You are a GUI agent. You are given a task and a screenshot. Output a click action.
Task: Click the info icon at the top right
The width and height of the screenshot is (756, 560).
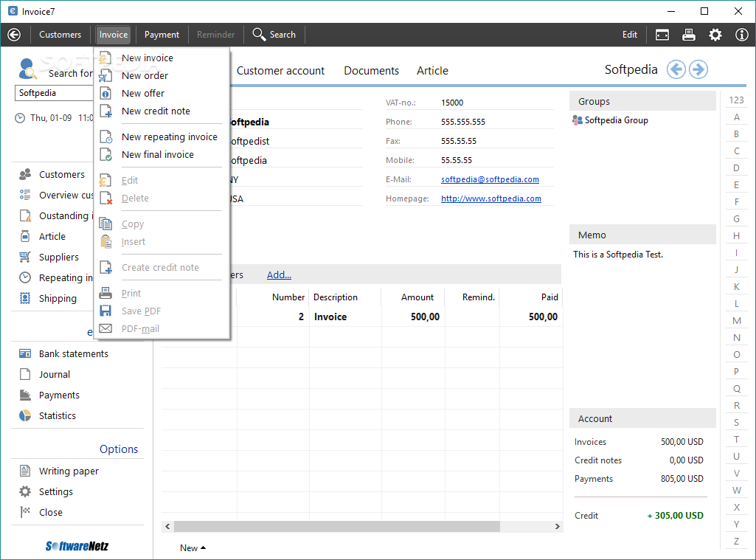click(x=741, y=35)
